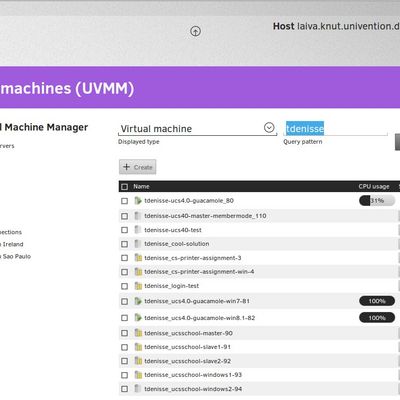
Task: Check the box for tdenisse-ucs40-master-membermode_110
Action: 125,216
